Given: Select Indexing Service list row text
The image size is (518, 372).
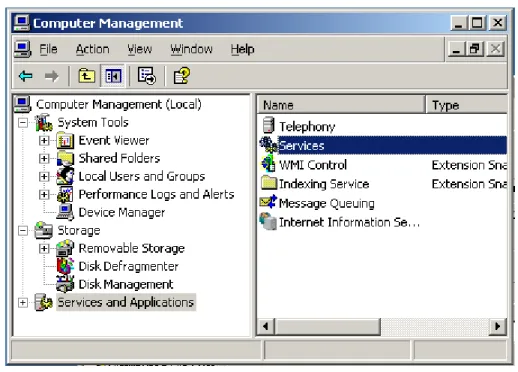Looking at the screenshot, I should 324,184.
